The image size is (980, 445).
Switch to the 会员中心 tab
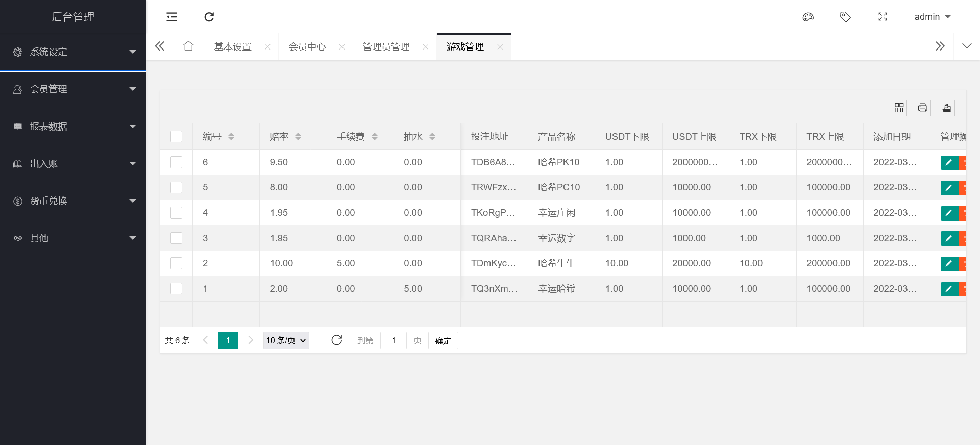307,47
